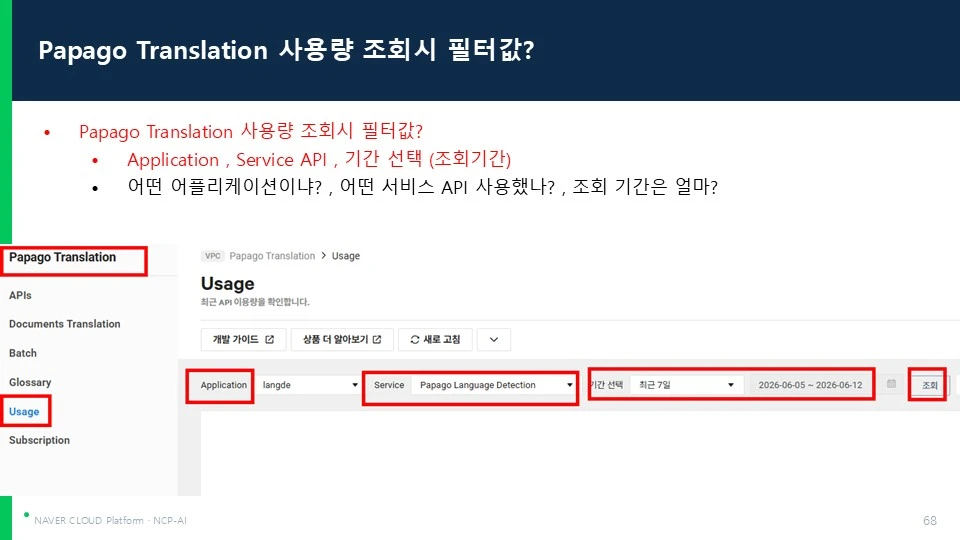Open APIs in the Papago sidebar
The width and height of the screenshot is (960, 540).
coord(20,295)
